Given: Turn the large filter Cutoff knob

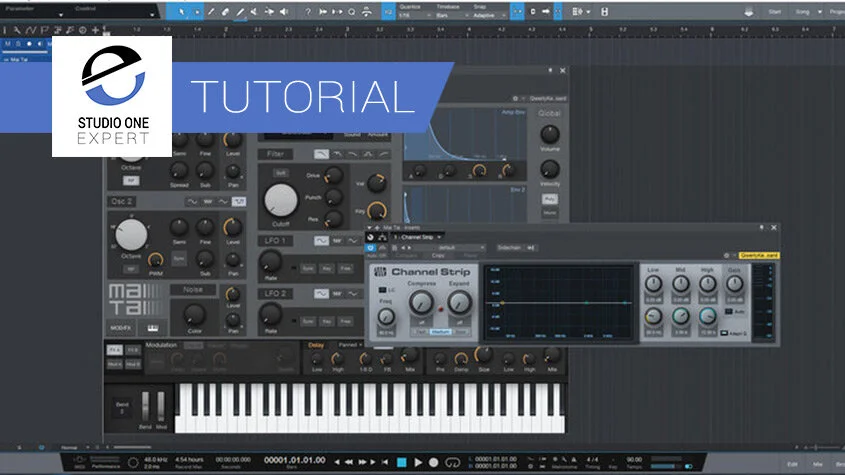Looking at the screenshot, I should (x=281, y=201).
